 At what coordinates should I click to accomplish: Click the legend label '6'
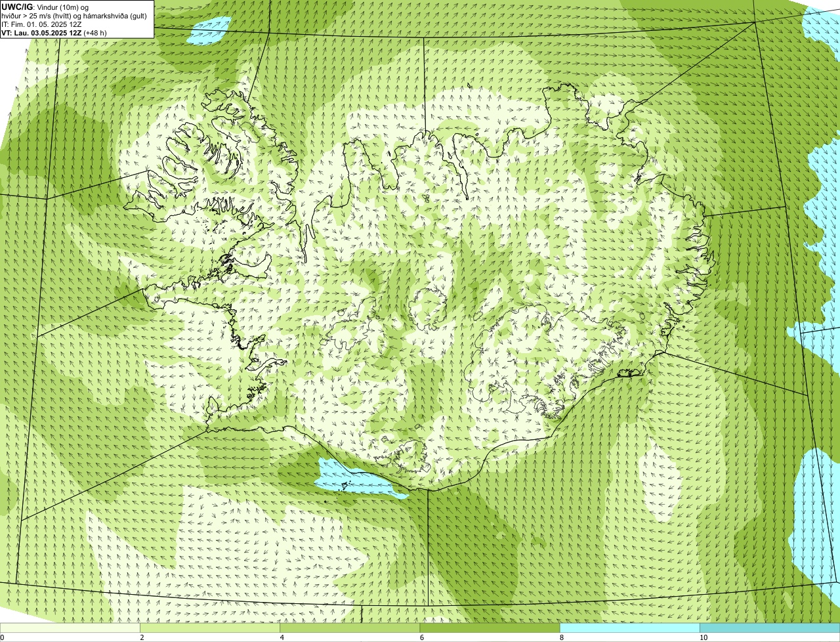(x=421, y=637)
